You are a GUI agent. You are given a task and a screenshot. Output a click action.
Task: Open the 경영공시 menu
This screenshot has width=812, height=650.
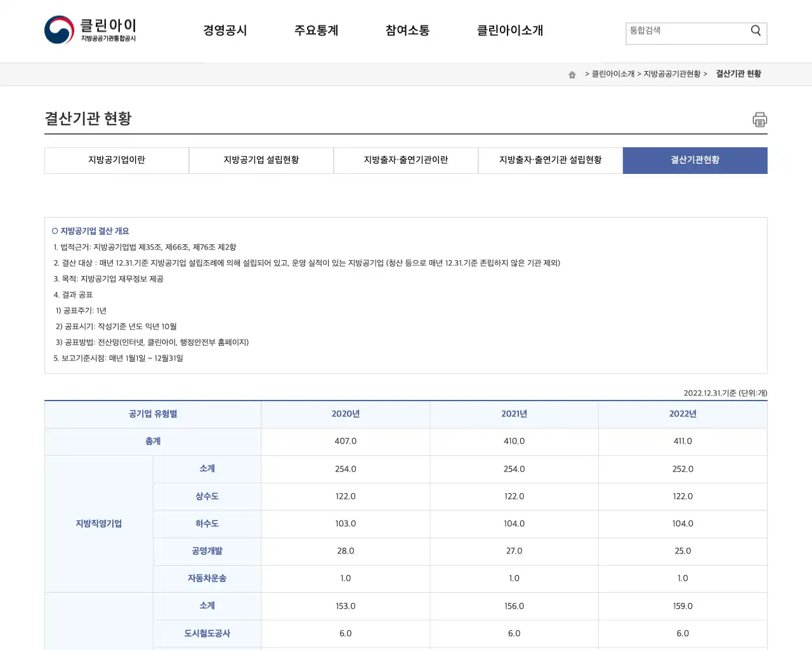225,30
